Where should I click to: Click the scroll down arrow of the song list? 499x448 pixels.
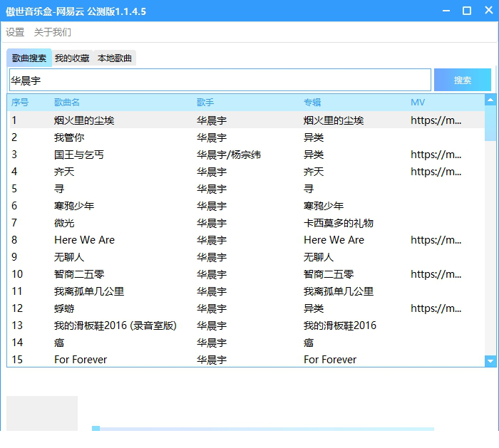coord(490,361)
